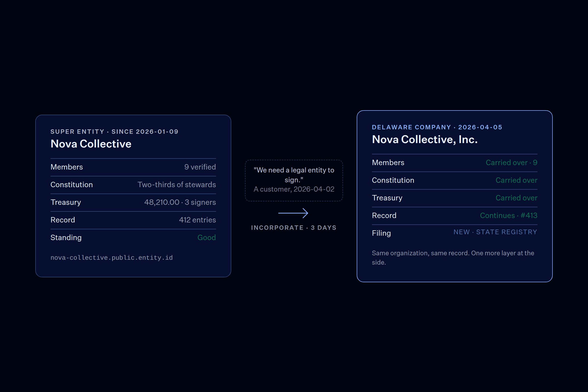Click 'Carried over' in the Inc. Constitution row
The width and height of the screenshot is (588, 392).
point(516,180)
